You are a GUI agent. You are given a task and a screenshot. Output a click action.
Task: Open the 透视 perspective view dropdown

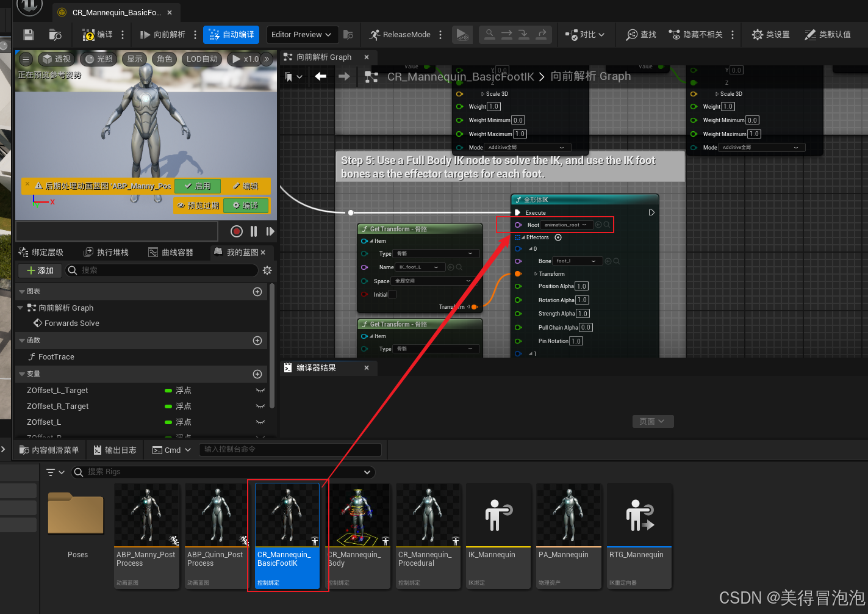pyautogui.click(x=56, y=59)
